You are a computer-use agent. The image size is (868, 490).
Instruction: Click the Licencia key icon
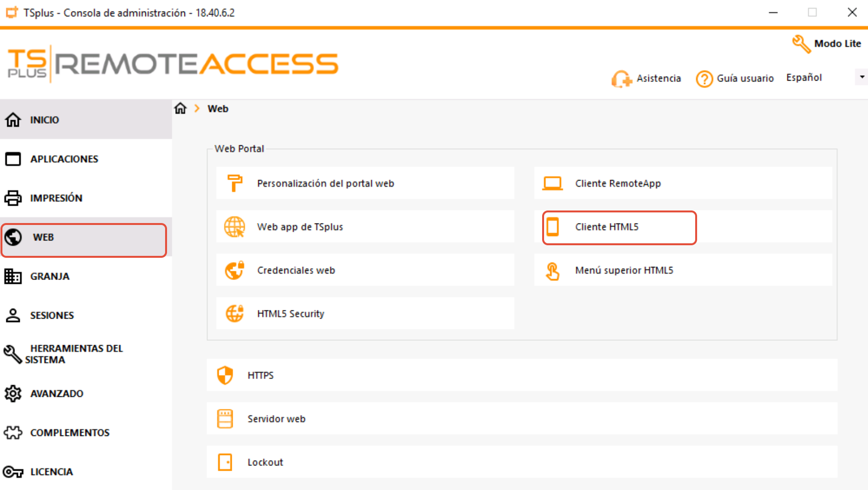(x=13, y=472)
